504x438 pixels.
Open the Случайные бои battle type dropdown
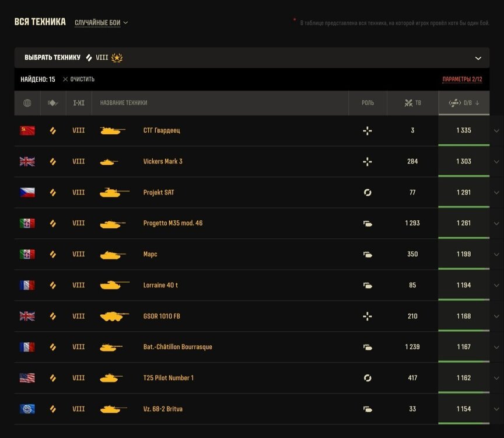click(101, 23)
